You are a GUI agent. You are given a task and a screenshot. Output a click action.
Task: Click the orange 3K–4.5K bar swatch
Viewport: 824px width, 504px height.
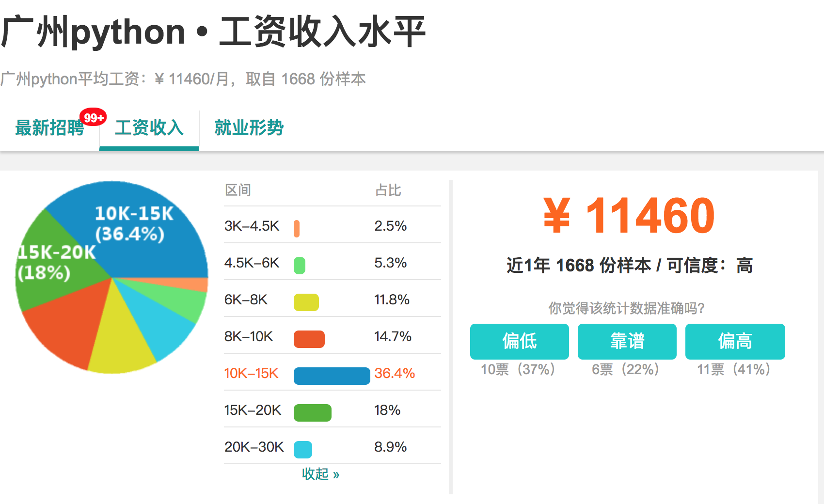point(297,228)
